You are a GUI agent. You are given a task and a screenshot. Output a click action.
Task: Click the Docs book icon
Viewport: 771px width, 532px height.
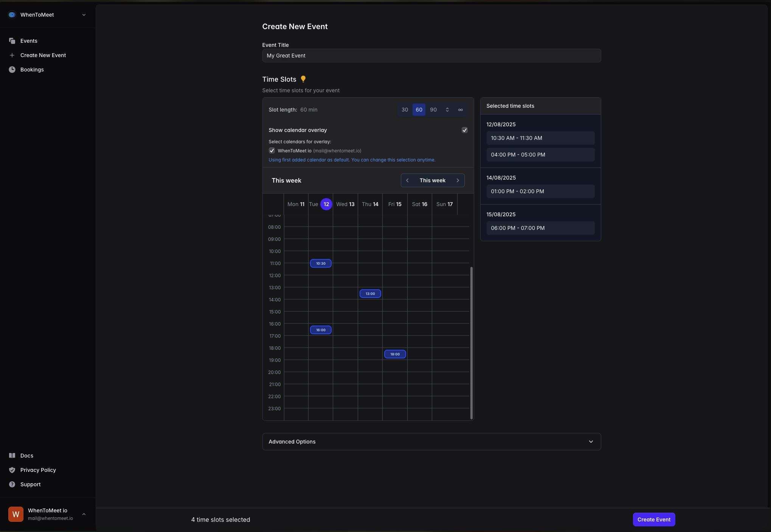tap(12, 456)
